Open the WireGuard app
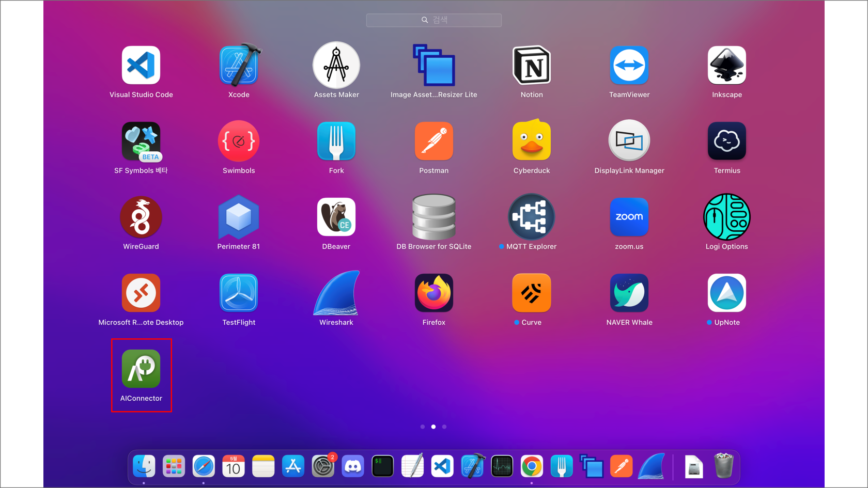This screenshot has height=488, width=868. 141,217
